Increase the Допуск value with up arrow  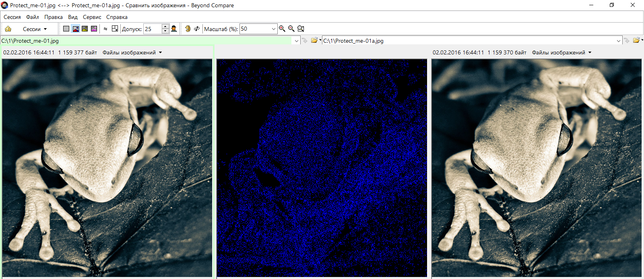(x=165, y=27)
